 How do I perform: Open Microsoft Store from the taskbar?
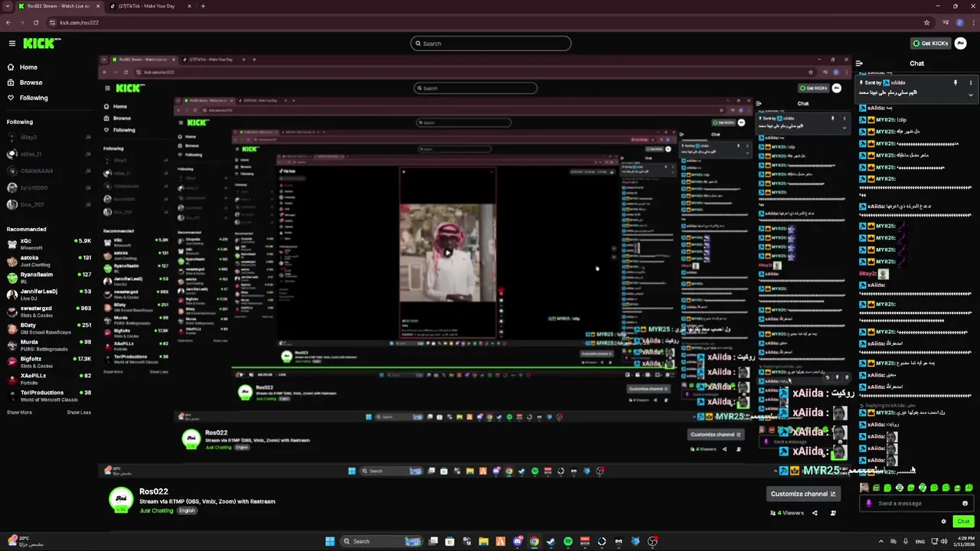pos(449,541)
